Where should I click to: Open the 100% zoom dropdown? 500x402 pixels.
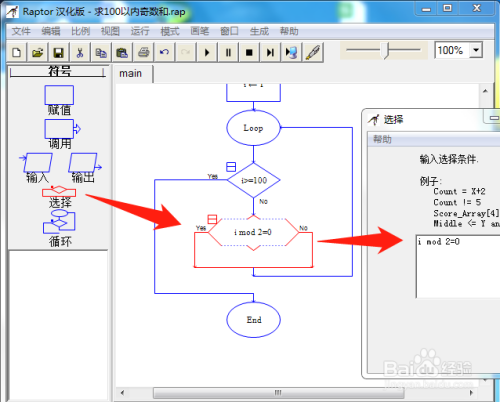476,50
